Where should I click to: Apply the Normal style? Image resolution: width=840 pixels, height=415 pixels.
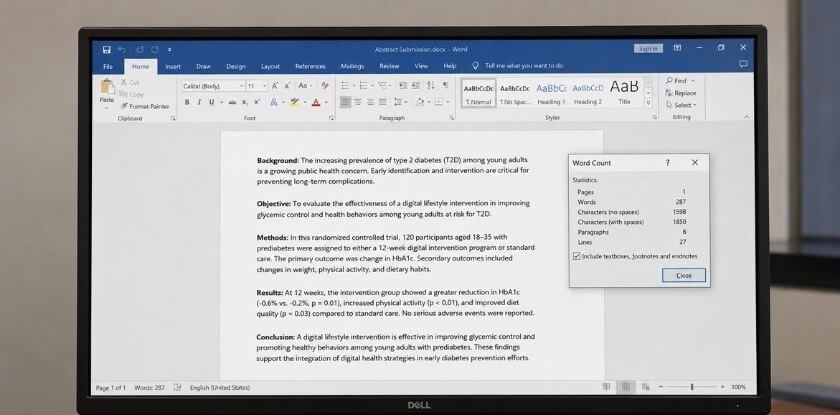(479, 93)
